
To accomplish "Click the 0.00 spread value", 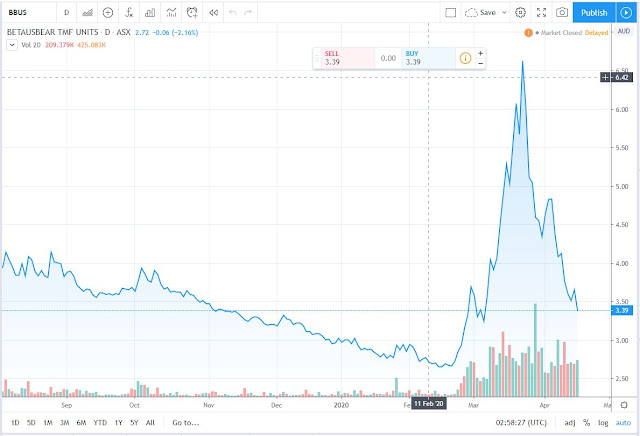I will point(388,58).
